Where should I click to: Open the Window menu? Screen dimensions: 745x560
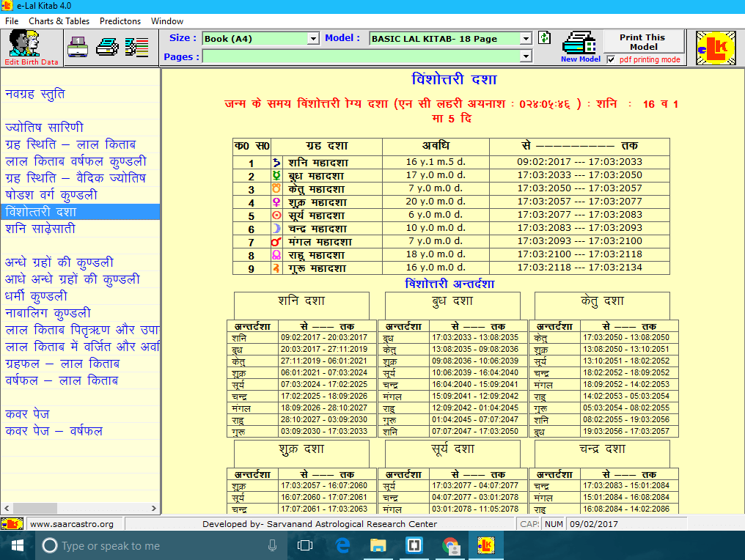point(167,21)
